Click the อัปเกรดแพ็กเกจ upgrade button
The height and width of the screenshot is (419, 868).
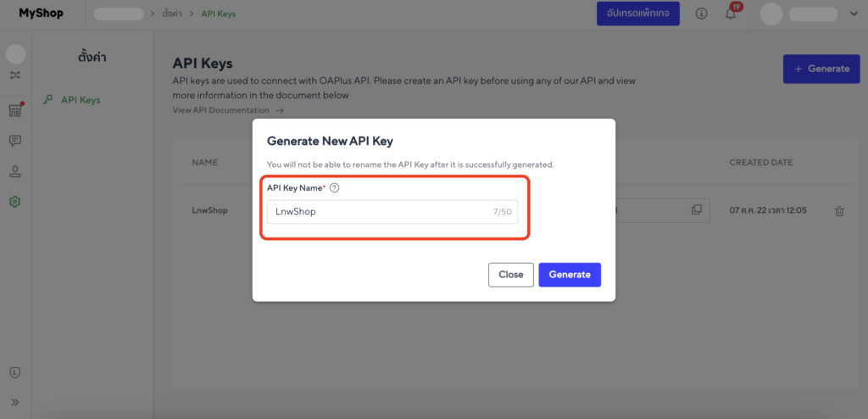pyautogui.click(x=637, y=14)
